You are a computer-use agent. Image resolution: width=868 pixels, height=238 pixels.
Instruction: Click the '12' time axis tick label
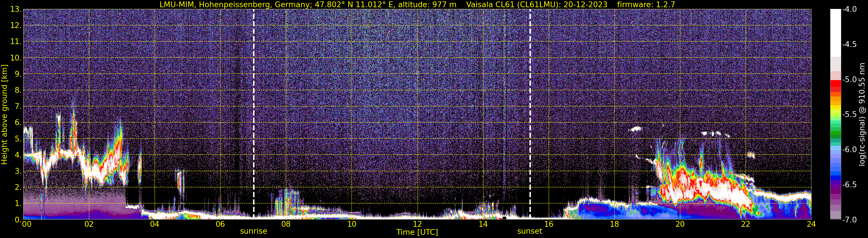417,224
